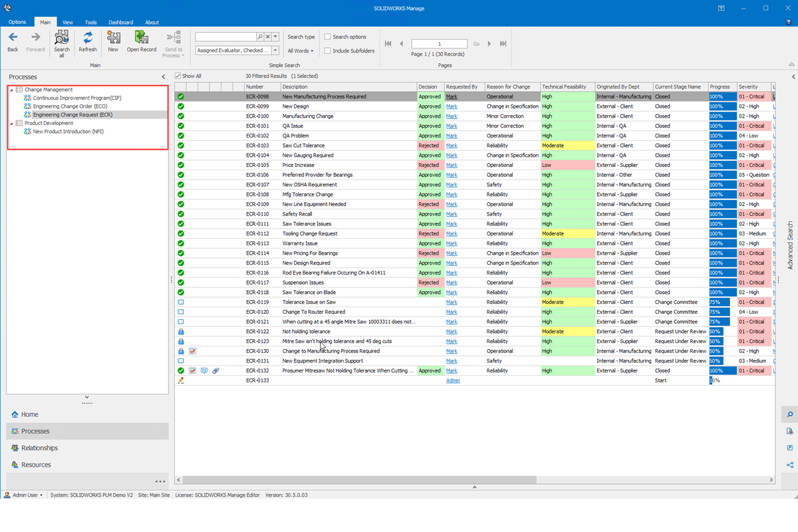The image size is (798, 532).
Task: Open the Mark link on row ECR-0099
Action: point(452,106)
